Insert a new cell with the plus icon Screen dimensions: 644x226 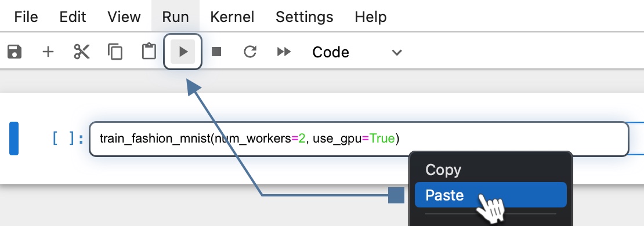pyautogui.click(x=48, y=52)
